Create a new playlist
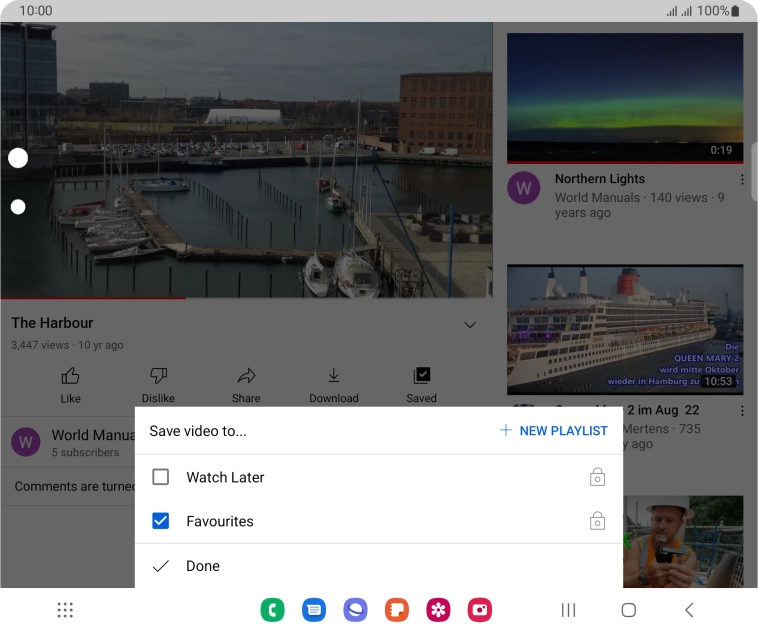This screenshot has width=758, height=632. 554,431
